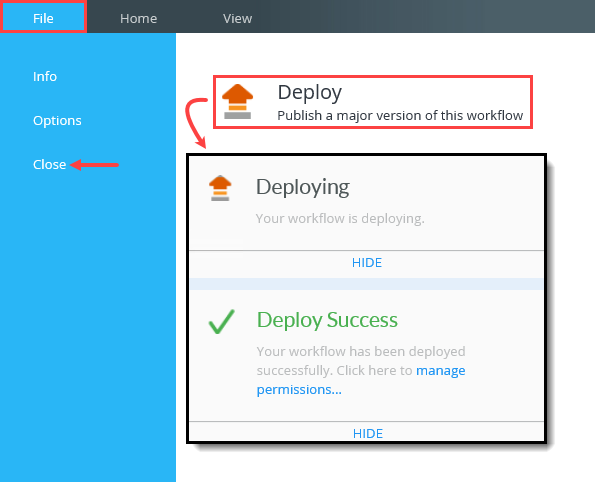Click the green Deploy Success checkmark

coord(222,322)
